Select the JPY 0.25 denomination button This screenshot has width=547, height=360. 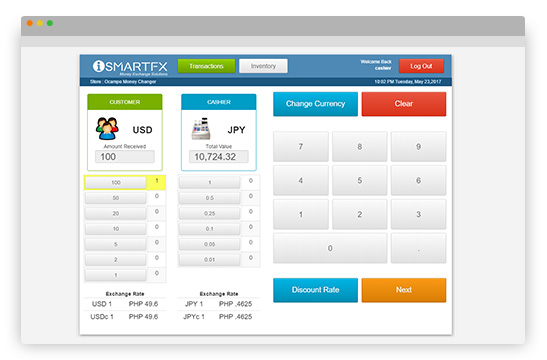[x=209, y=213]
